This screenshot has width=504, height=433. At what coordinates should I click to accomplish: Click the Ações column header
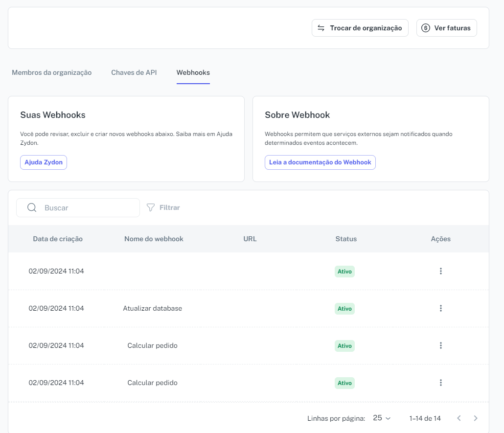(x=441, y=239)
